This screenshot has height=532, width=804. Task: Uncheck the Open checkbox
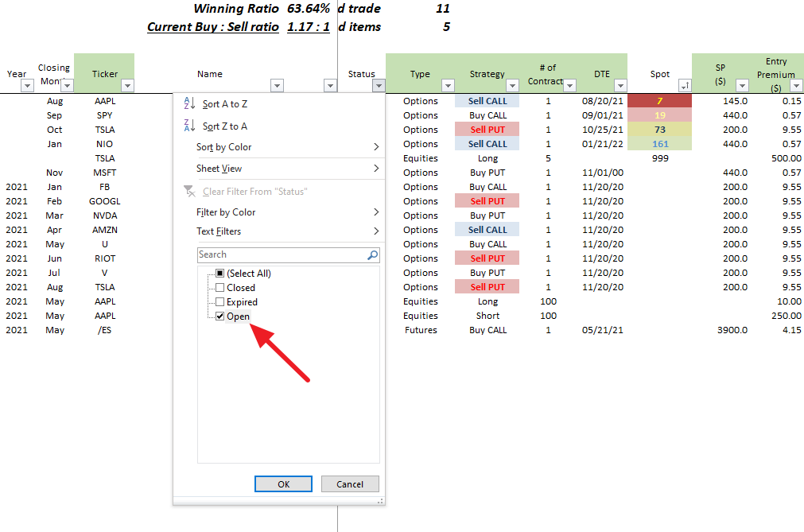pos(220,316)
